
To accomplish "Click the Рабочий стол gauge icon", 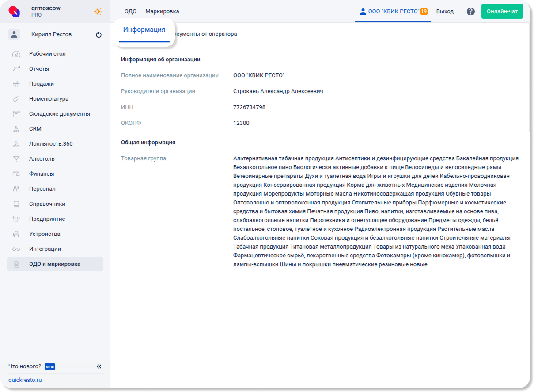I will [16, 54].
